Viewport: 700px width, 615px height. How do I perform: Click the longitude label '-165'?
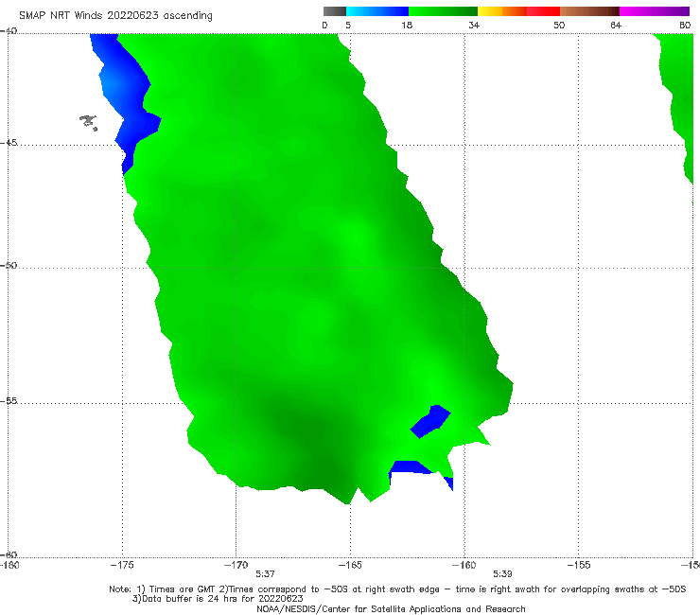[x=350, y=565]
